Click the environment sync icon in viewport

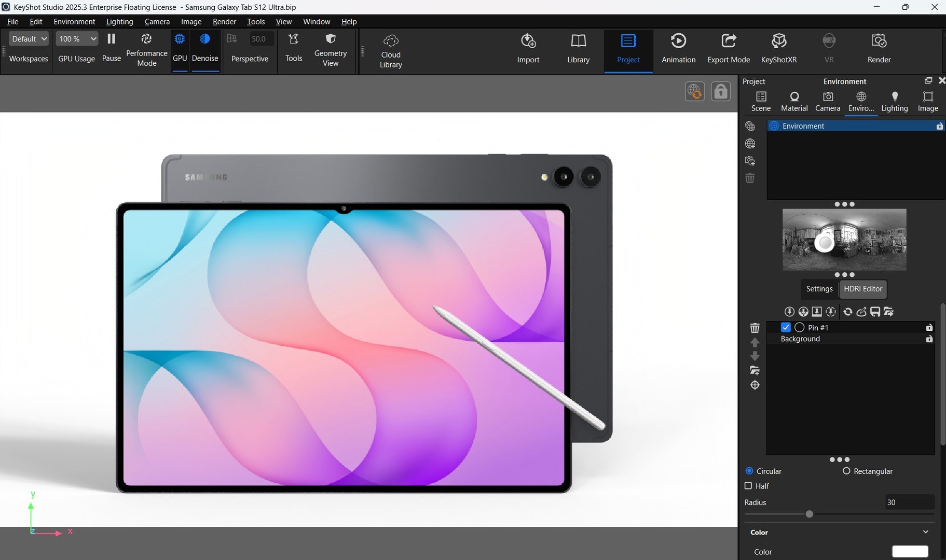(x=694, y=91)
